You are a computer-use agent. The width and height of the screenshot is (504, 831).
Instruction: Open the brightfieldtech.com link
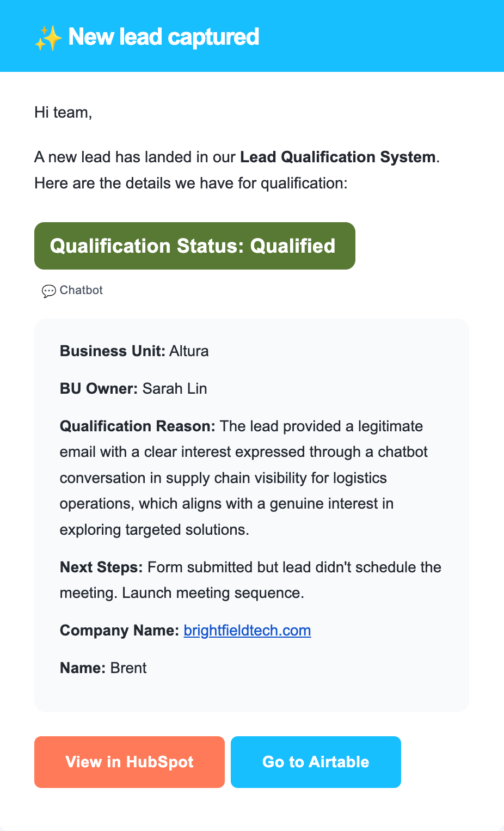247,631
